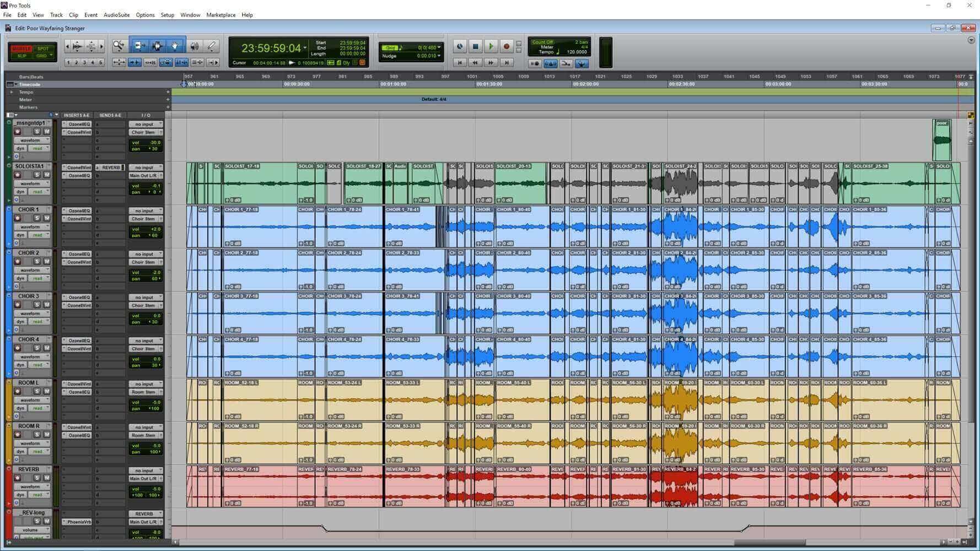This screenshot has width=980, height=551.
Task: Toggle the MIDI Merge button
Action: 566,63
